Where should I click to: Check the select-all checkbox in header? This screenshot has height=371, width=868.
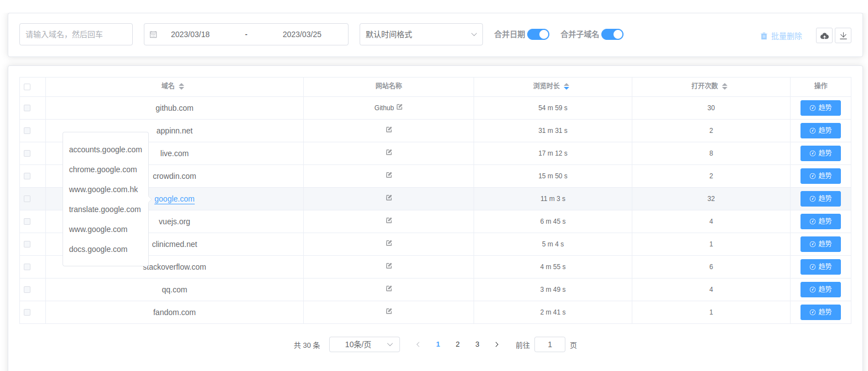pos(27,87)
